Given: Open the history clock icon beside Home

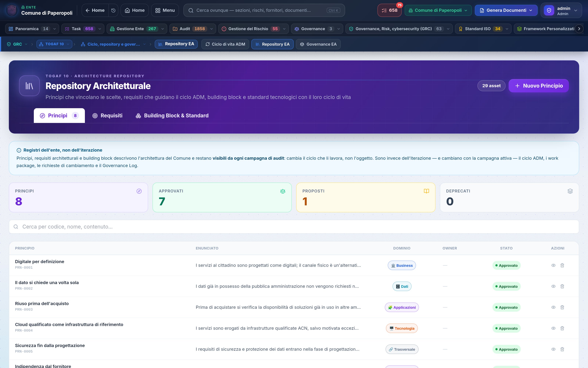Looking at the screenshot, I should click(113, 10).
